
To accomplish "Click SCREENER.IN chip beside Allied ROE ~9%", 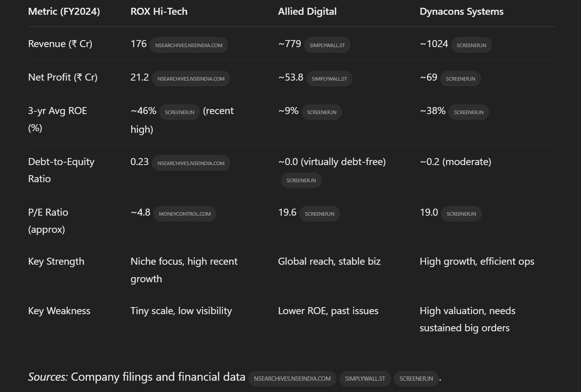I will click(x=321, y=112).
